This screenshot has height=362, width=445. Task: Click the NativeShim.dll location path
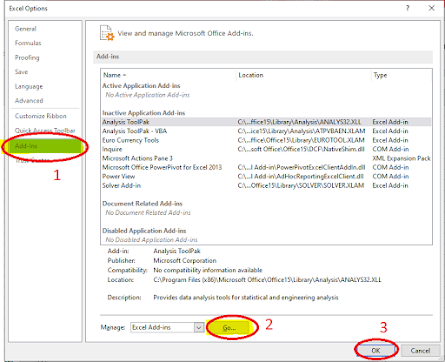point(301,149)
